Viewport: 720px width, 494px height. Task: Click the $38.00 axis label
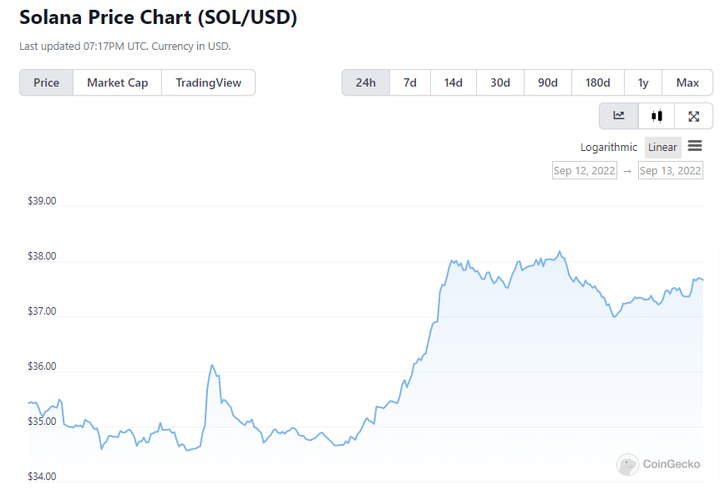coord(42,256)
